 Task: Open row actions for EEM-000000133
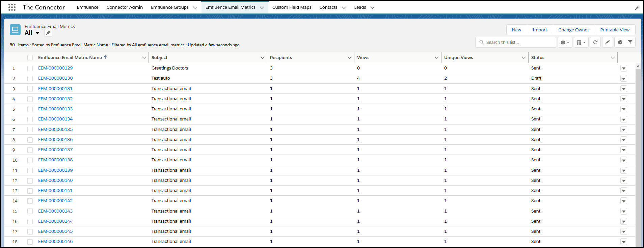click(624, 109)
